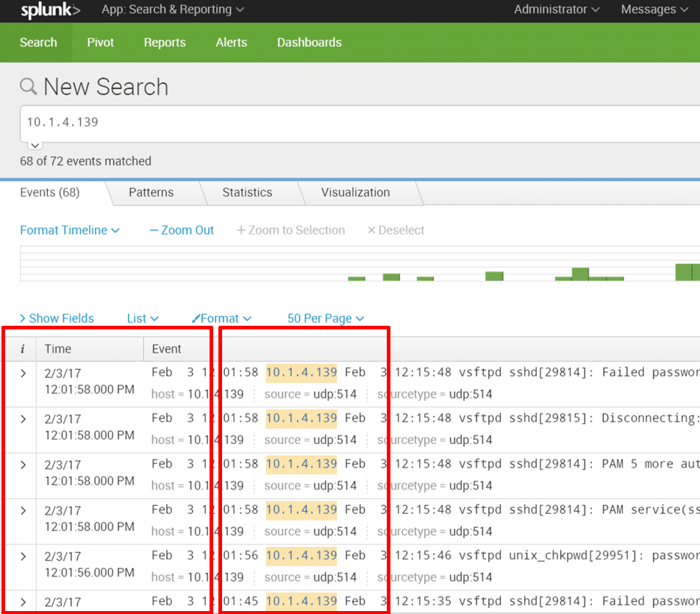Click the i info column header

point(22,349)
